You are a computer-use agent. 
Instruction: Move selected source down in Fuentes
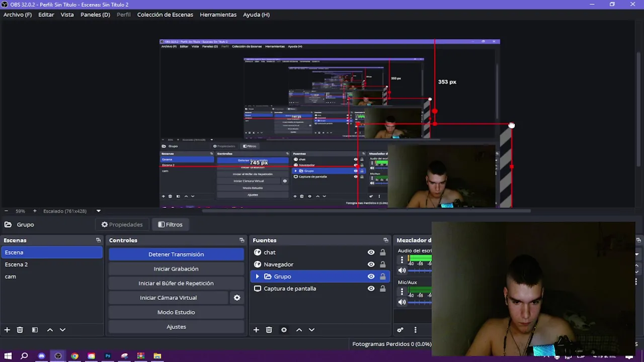(x=311, y=330)
